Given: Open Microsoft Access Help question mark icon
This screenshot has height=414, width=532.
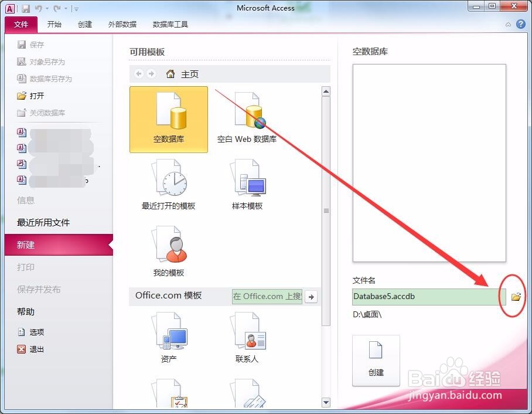Looking at the screenshot, I should pos(520,24).
